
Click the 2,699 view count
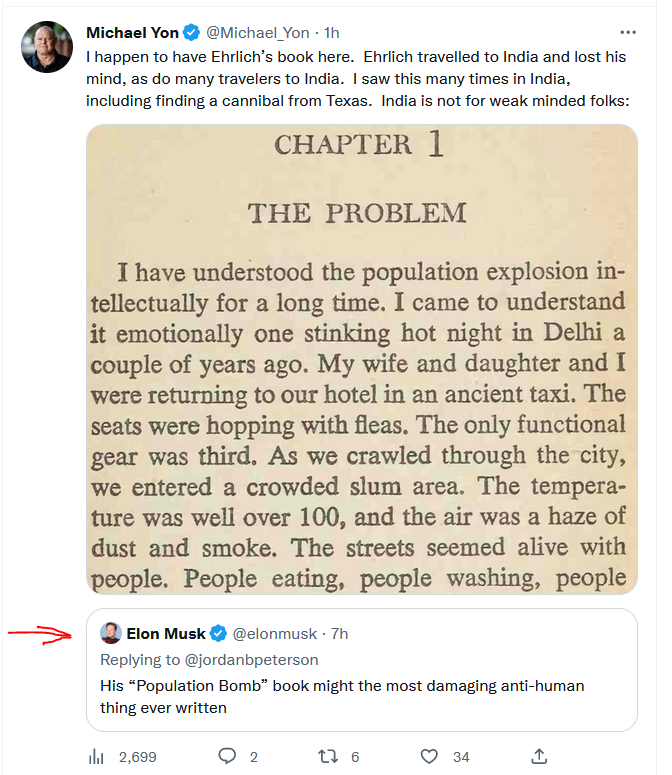(x=137, y=757)
